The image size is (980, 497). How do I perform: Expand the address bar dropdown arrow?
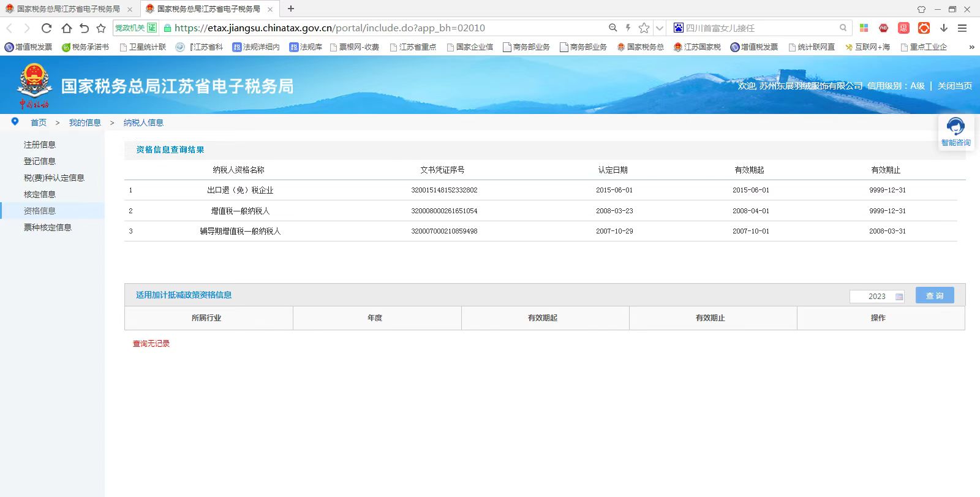pyautogui.click(x=660, y=28)
